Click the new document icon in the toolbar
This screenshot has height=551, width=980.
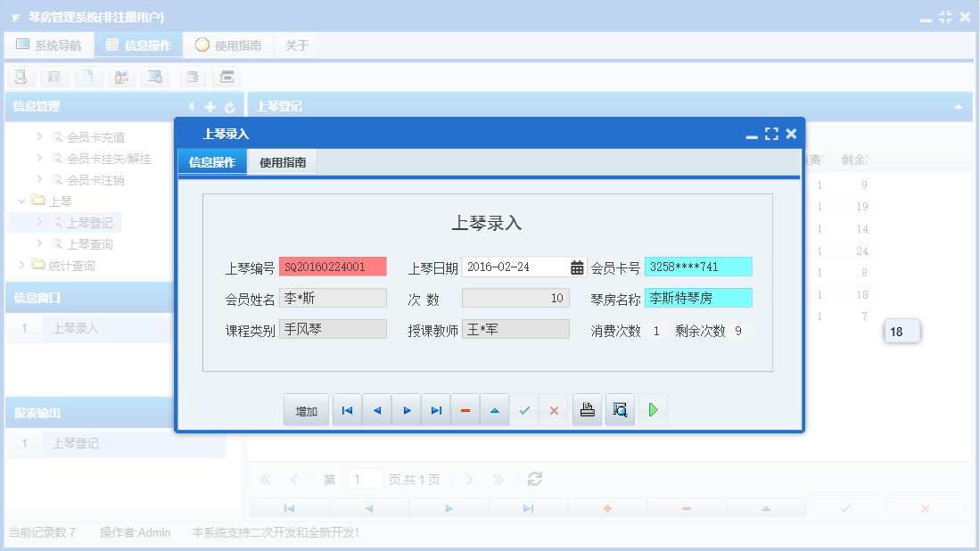86,77
